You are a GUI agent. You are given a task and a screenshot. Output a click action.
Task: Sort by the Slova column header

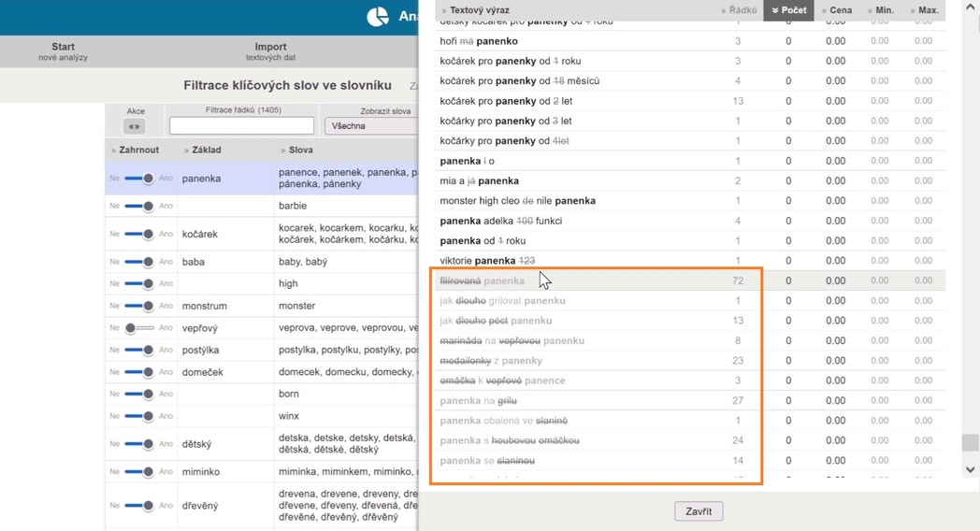point(296,150)
